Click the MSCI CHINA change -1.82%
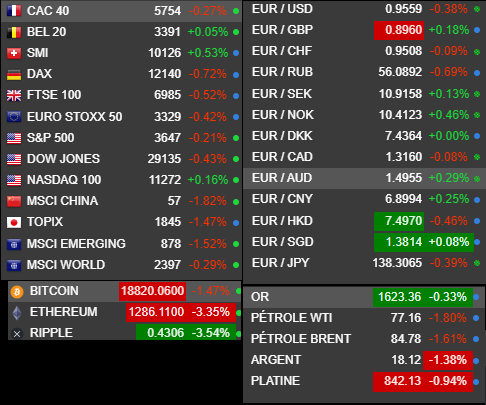The image size is (486, 405). (208, 201)
